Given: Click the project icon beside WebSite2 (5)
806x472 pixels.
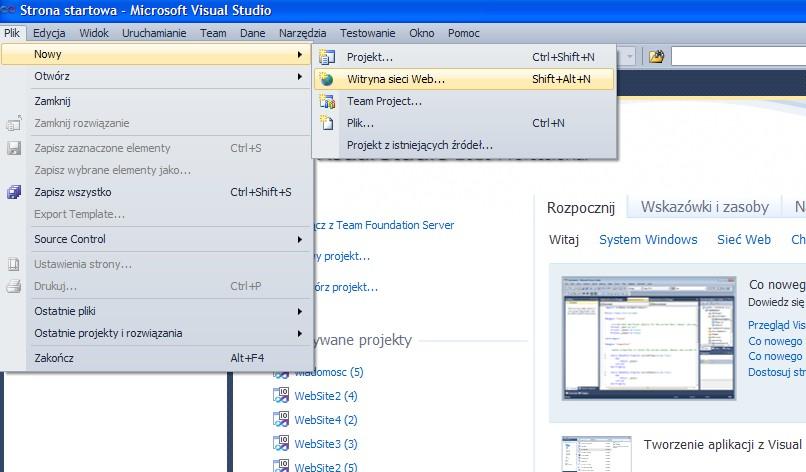Looking at the screenshot, I should pyautogui.click(x=281, y=466).
